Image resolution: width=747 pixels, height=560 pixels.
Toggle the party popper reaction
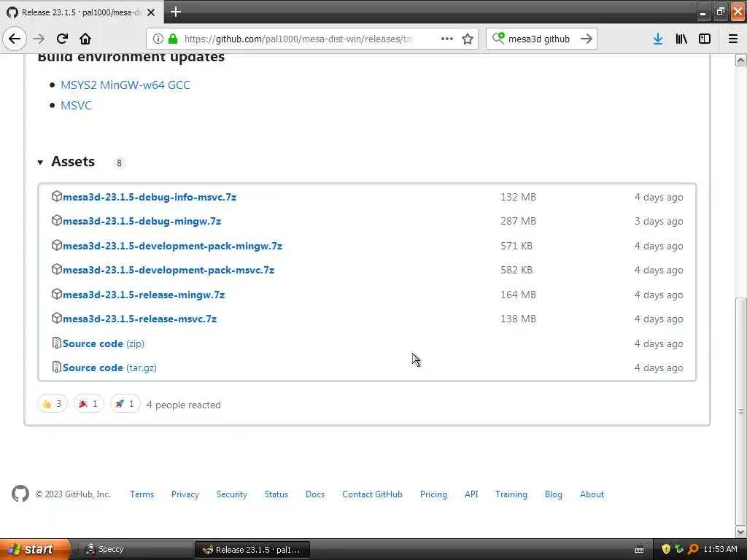88,404
